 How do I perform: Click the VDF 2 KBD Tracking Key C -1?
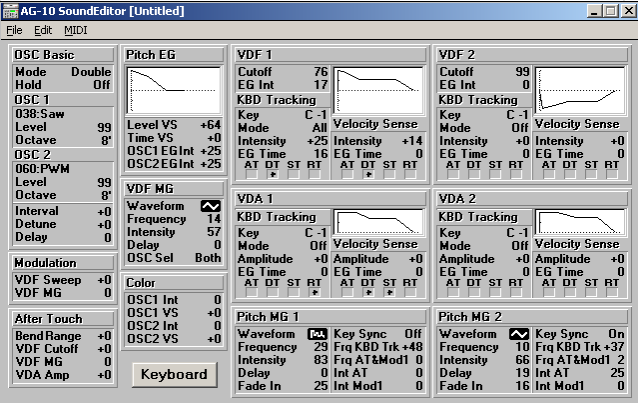[x=517, y=115]
